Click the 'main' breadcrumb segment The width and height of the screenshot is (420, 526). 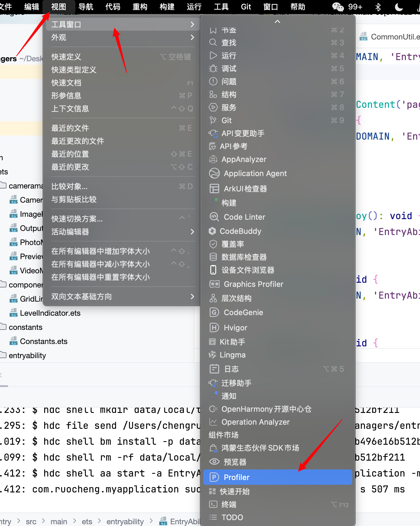[59, 522]
